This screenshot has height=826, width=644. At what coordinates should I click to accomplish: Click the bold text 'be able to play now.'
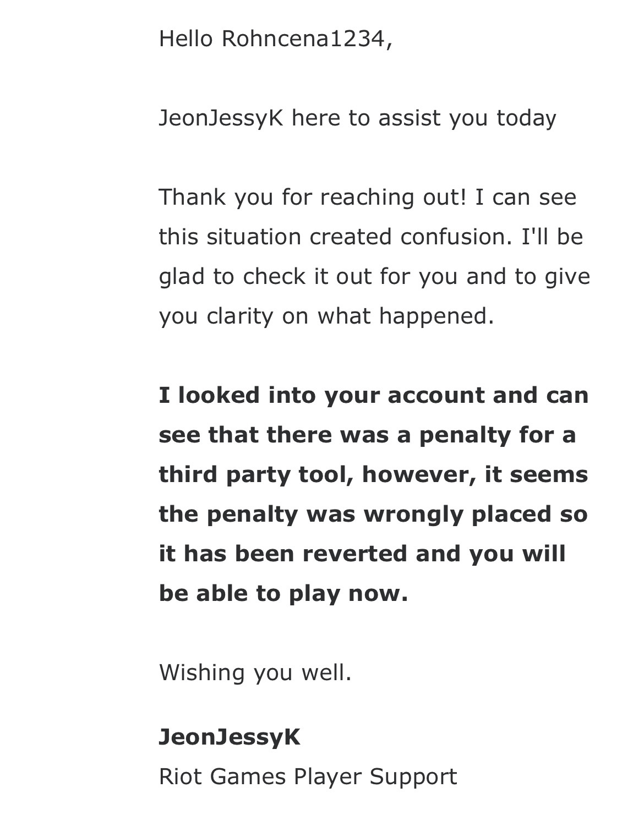coord(283,593)
